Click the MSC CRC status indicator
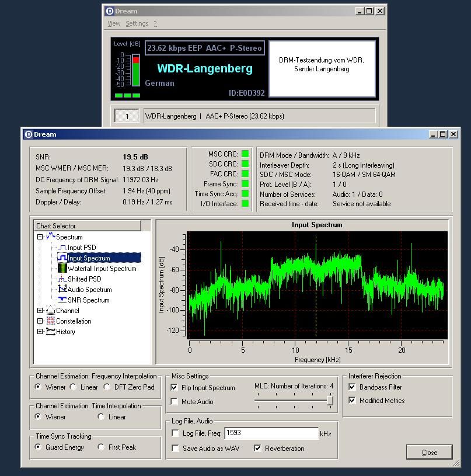Screen dimensions: 471x476 click(x=245, y=154)
